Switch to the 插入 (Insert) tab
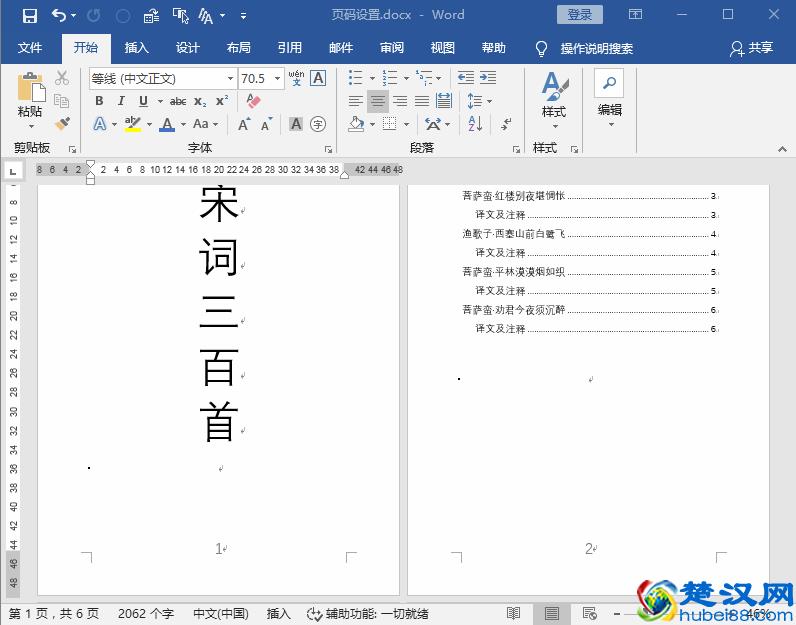This screenshot has width=796, height=625. tap(137, 48)
